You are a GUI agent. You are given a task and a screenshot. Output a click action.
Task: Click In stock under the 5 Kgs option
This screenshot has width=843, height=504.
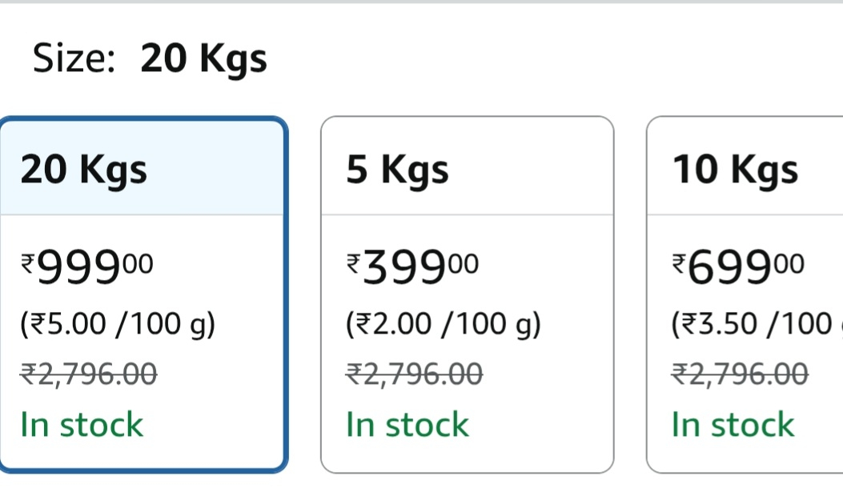point(407,424)
